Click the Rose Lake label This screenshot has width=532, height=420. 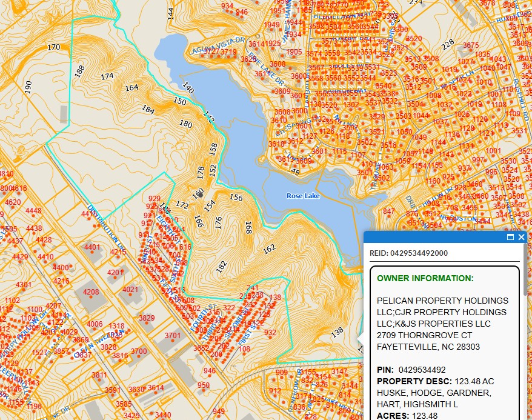pyautogui.click(x=303, y=196)
